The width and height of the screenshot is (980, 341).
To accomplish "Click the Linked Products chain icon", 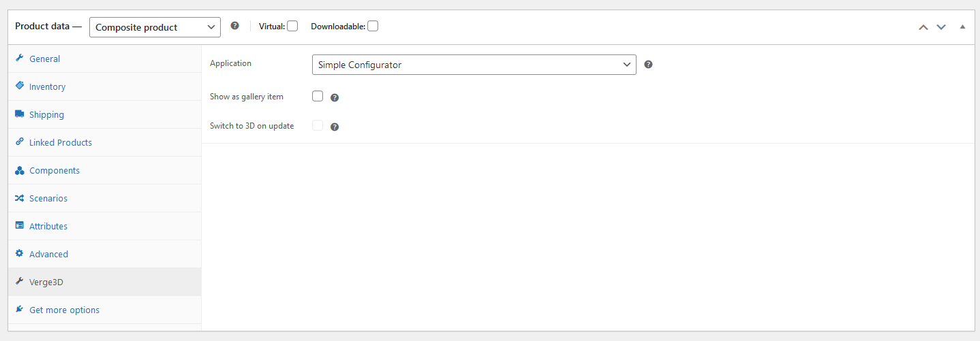I will click(x=19, y=142).
